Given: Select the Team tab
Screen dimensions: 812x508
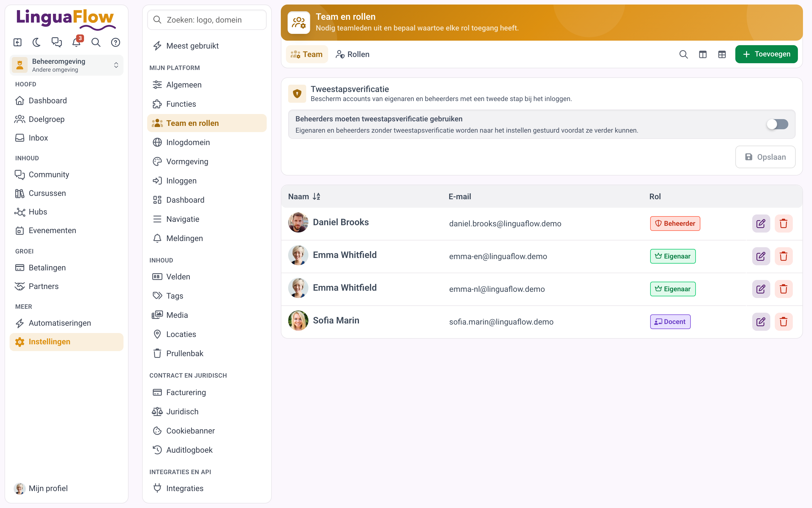Looking at the screenshot, I should point(307,54).
